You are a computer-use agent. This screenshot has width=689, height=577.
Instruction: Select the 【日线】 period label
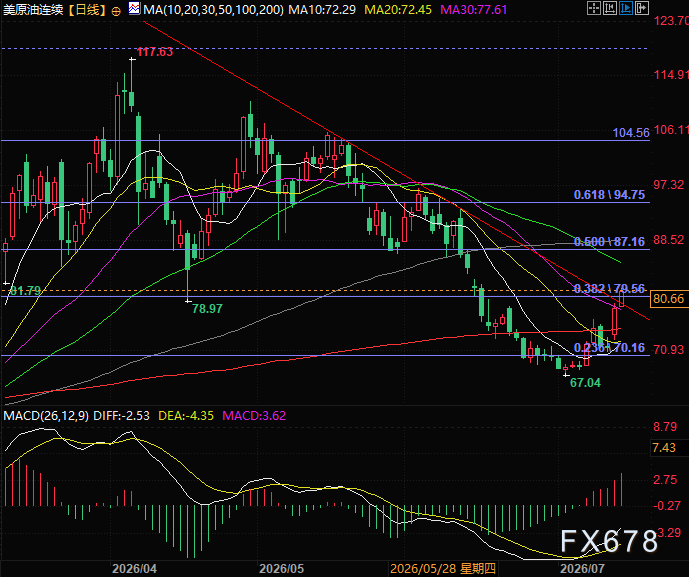87,10
